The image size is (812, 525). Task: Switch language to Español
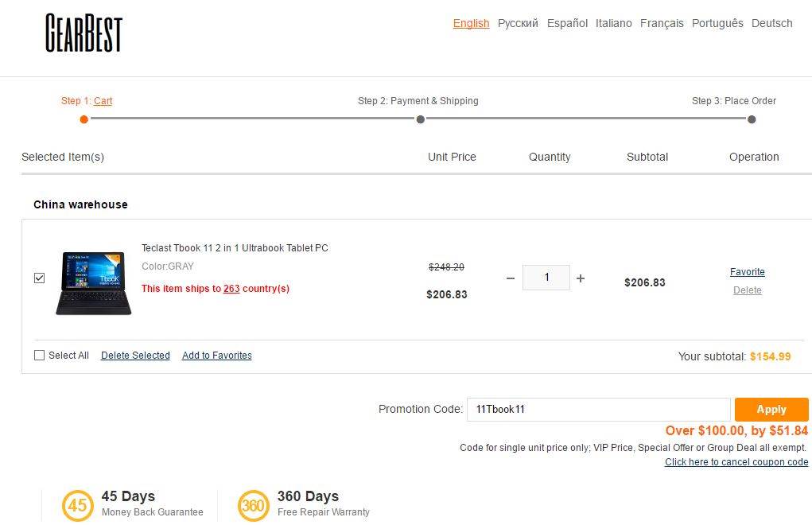[x=567, y=23]
